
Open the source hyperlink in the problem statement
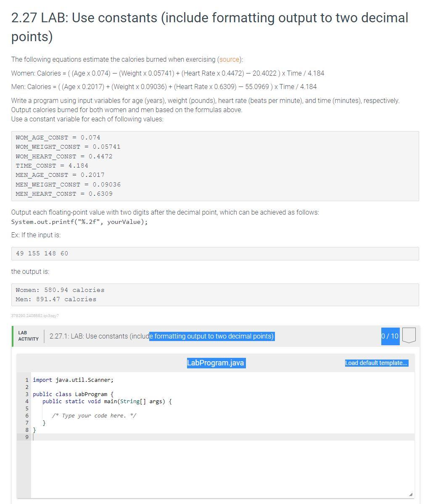pos(230,59)
